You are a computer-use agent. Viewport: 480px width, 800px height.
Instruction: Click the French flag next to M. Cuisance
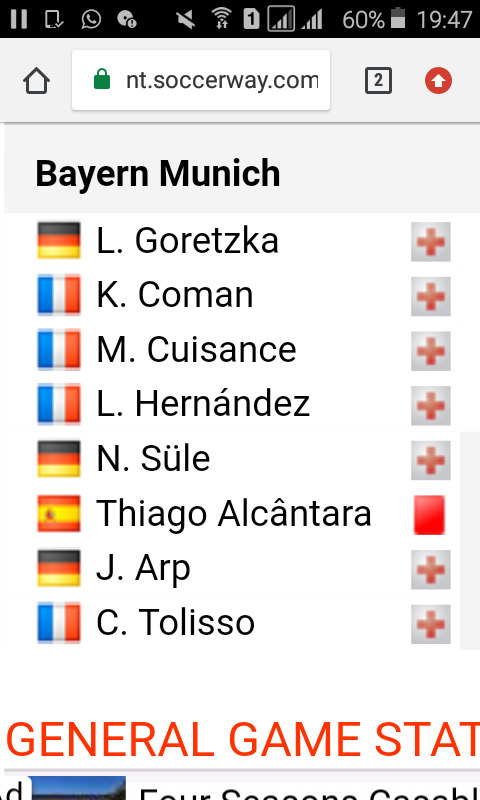coord(59,350)
